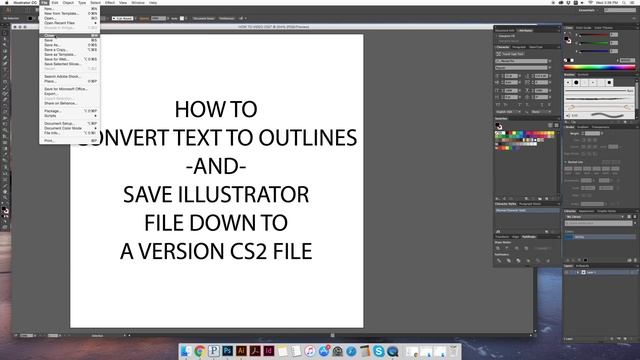Image resolution: width=640 pixels, height=360 pixels.
Task: Click the Trim pathfinder icon
Action: 509,260
